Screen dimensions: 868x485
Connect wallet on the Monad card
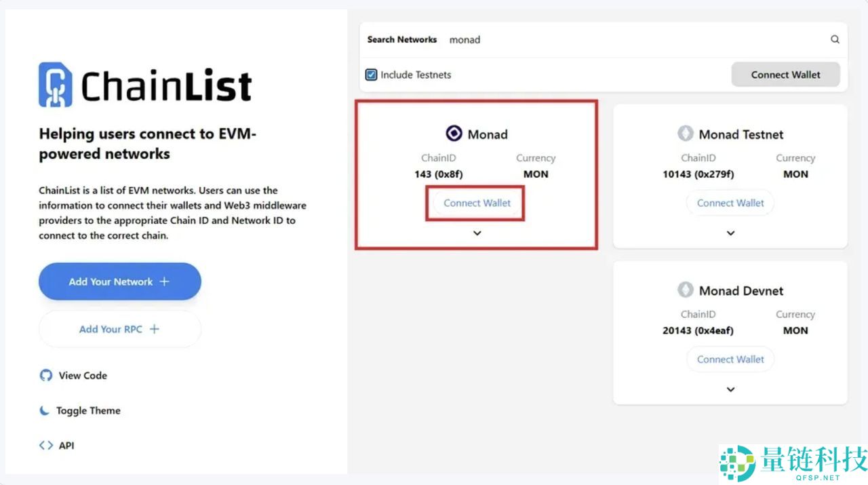tap(475, 203)
